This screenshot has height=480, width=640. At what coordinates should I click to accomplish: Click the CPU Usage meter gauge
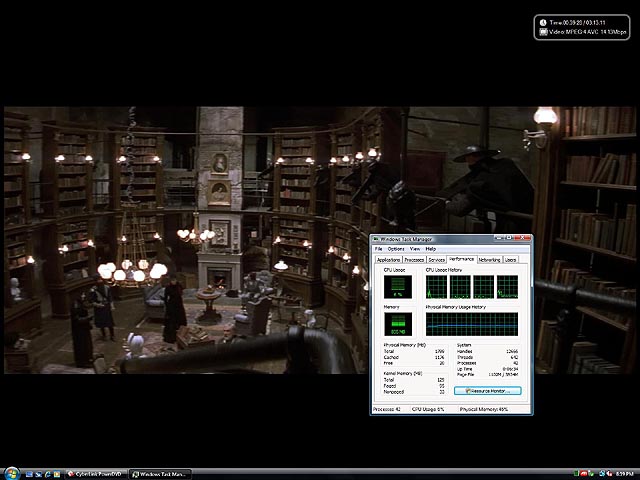click(x=398, y=287)
